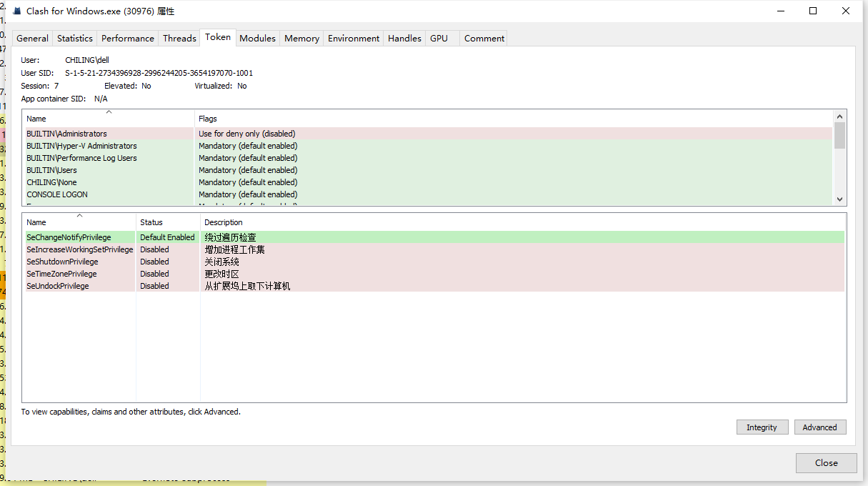
Task: Click the Close button at bottom
Action: tap(827, 462)
